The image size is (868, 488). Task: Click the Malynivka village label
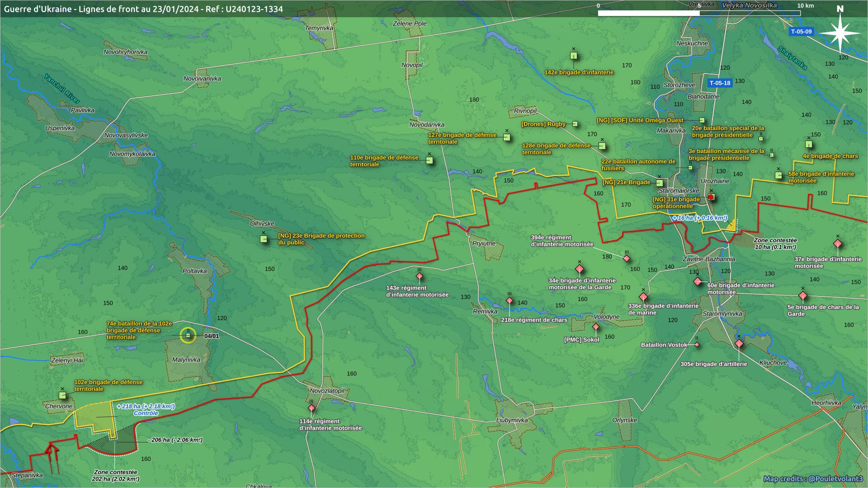pyautogui.click(x=186, y=360)
